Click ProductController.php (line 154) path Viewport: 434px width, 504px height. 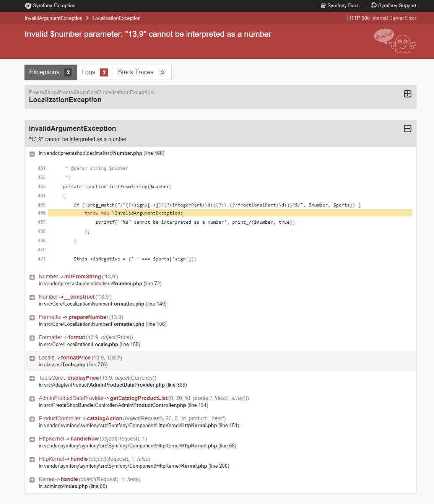(x=124, y=405)
